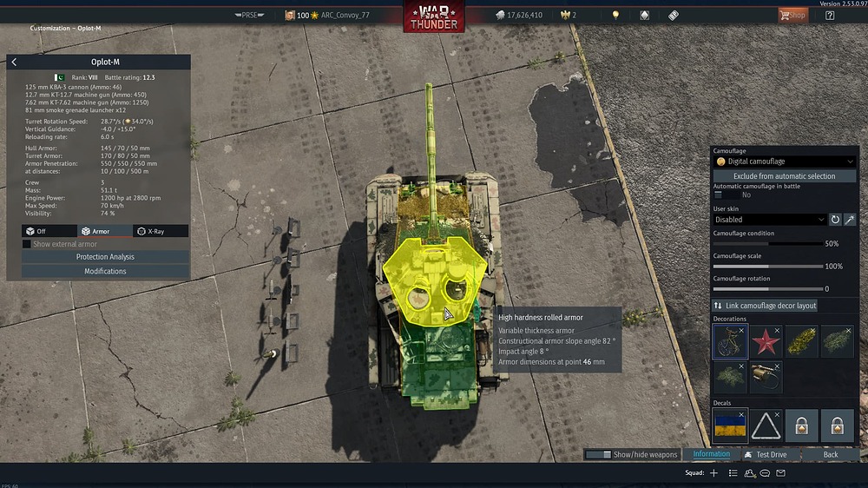The height and width of the screenshot is (488, 868).
Task: Open the chat speech bubble icon
Action: pos(765,473)
